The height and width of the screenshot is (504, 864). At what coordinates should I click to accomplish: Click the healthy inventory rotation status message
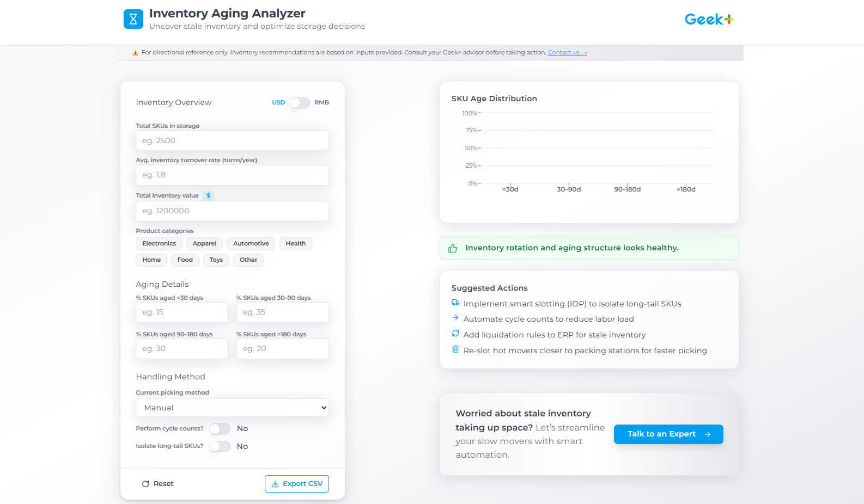click(572, 248)
